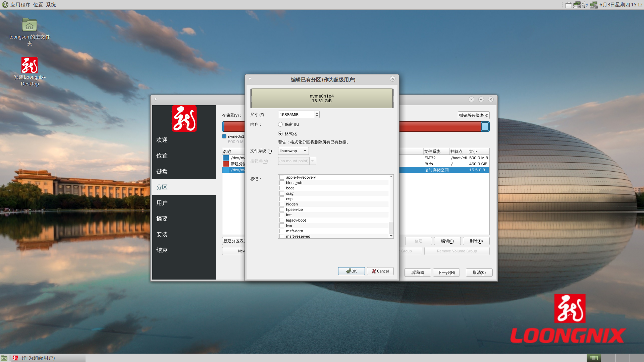Select the 保留 radio button
Viewport: 644px width, 362px height.
coord(280,124)
